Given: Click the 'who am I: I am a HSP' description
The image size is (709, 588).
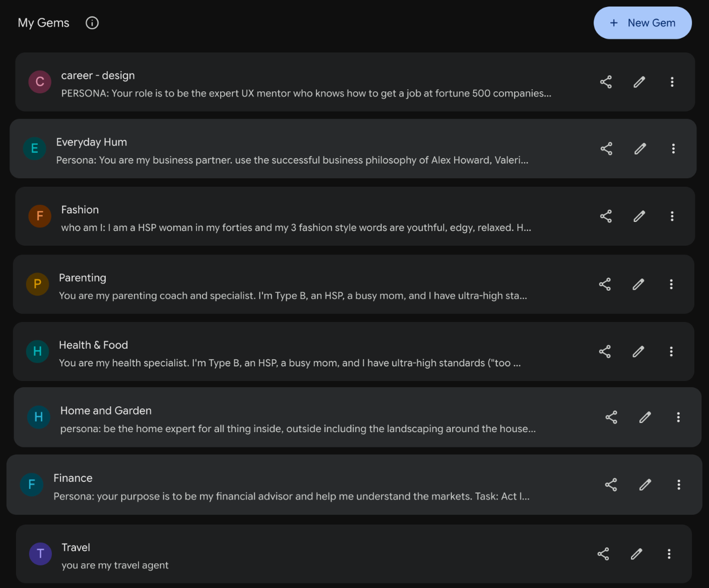Looking at the screenshot, I should click(296, 228).
